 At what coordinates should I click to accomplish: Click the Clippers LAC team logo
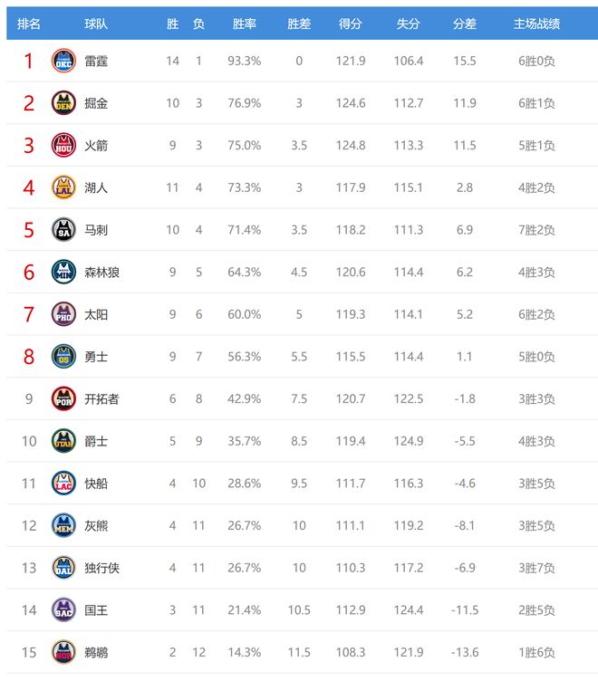(63, 484)
